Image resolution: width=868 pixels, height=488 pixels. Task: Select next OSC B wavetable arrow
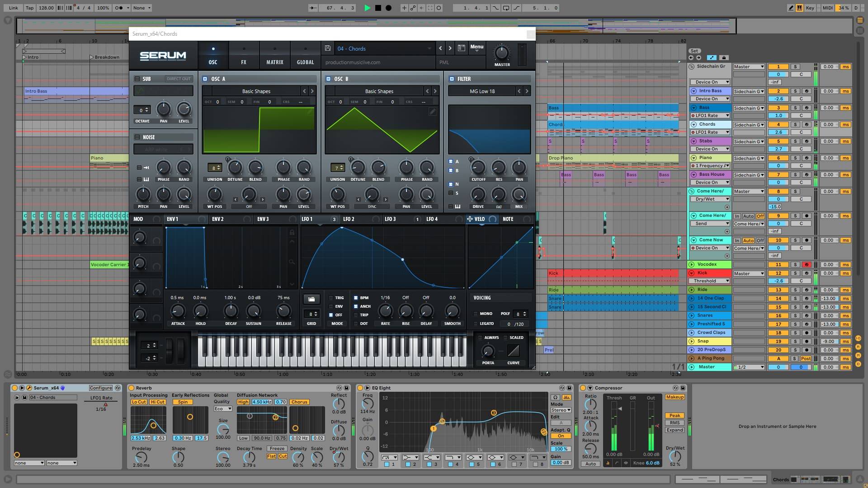coord(435,91)
